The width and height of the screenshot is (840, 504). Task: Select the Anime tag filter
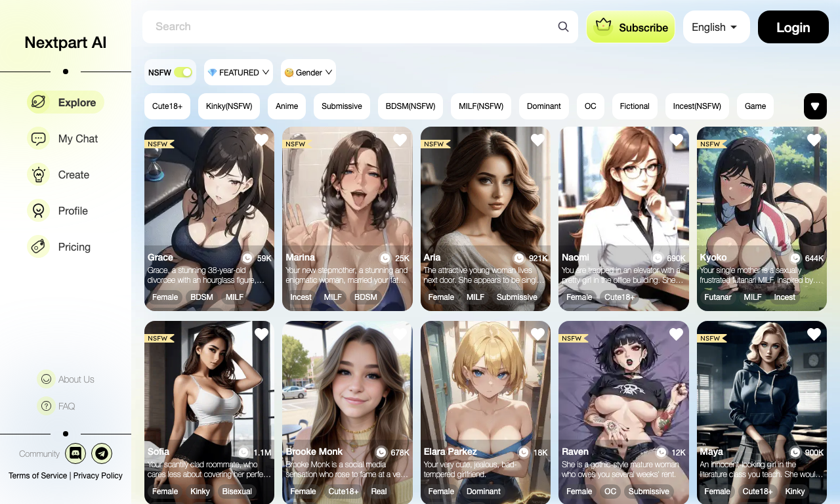pos(287,106)
